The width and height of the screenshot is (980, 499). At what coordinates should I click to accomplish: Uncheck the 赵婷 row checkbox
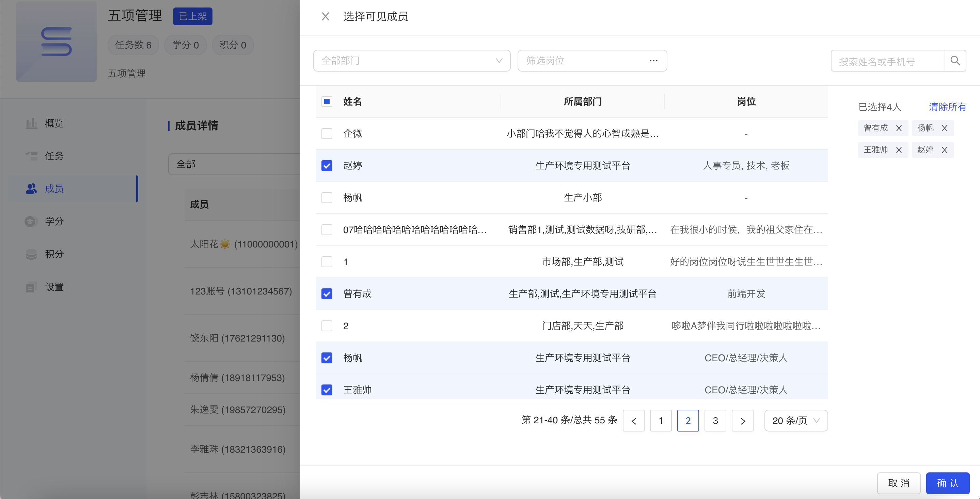327,166
